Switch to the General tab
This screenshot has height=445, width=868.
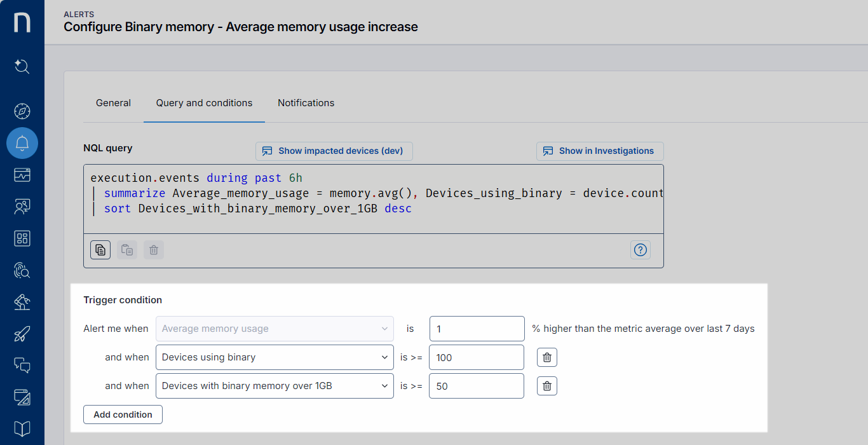tap(113, 103)
